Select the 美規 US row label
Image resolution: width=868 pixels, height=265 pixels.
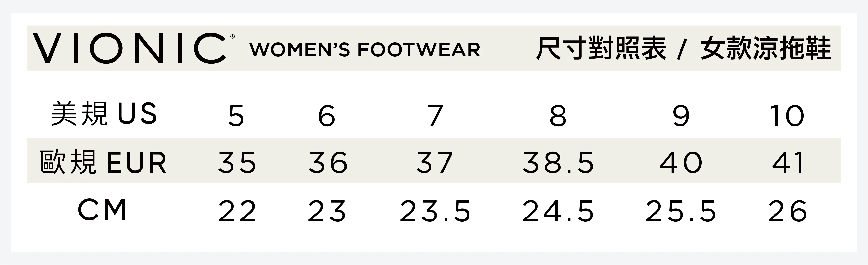tap(104, 114)
